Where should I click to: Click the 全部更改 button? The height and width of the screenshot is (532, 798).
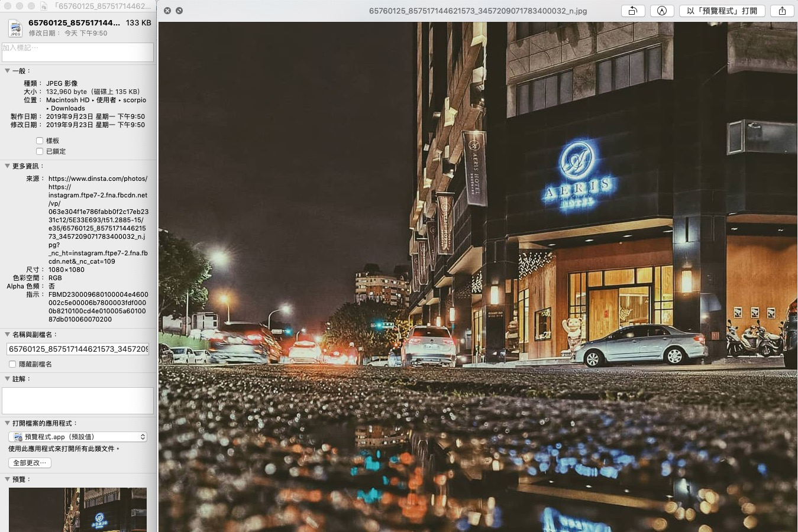click(x=29, y=463)
